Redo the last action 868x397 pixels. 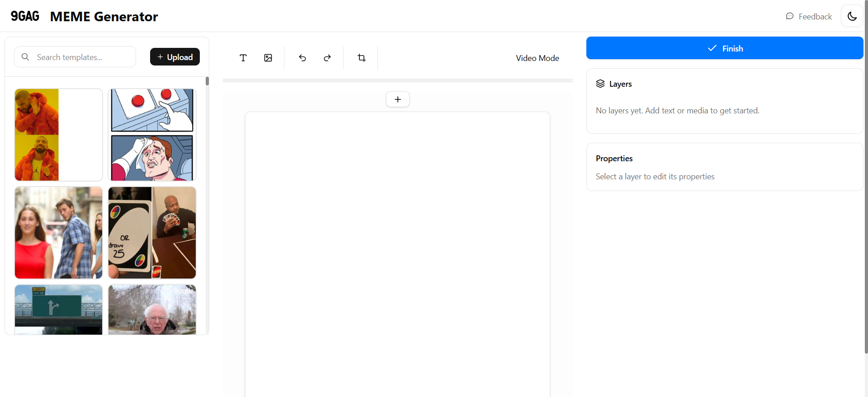(327, 58)
